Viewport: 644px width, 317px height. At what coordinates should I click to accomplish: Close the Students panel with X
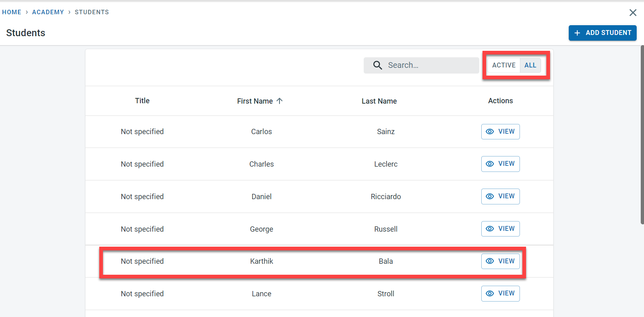tap(633, 13)
